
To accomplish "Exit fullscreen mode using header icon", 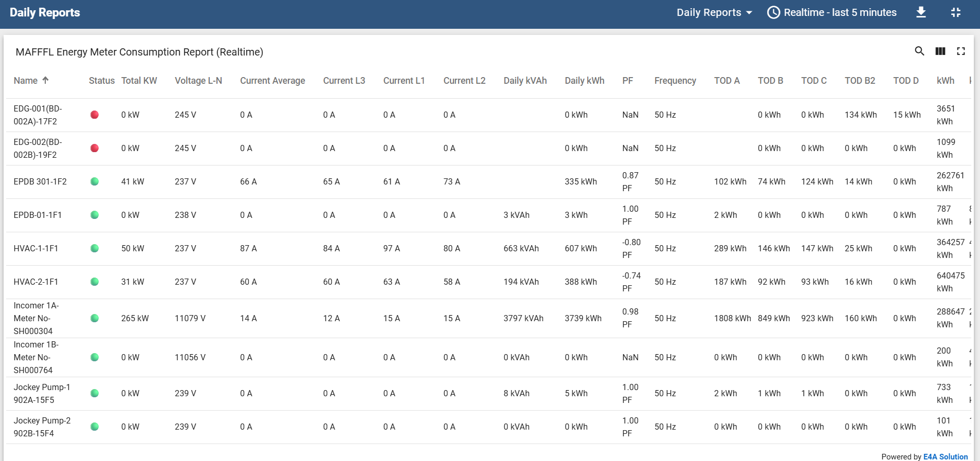I will pos(955,12).
